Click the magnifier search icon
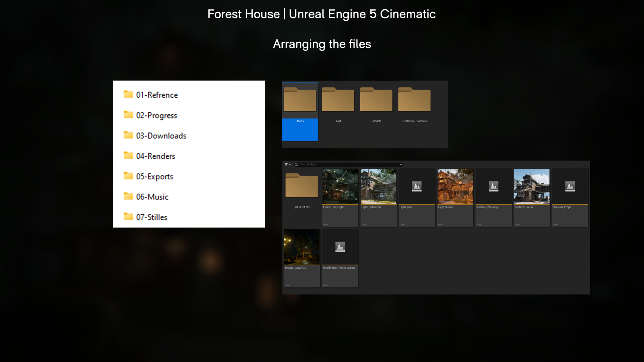 (x=296, y=164)
